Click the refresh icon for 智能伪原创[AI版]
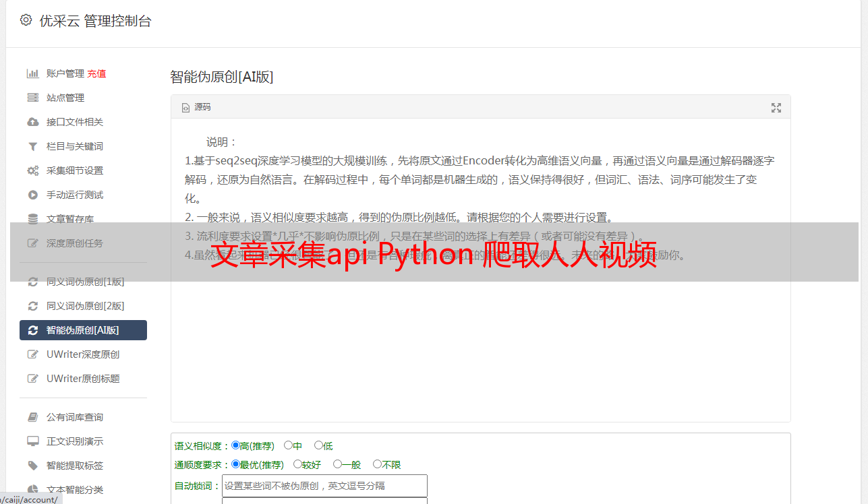Image resolution: width=868 pixels, height=504 pixels. pos(32,330)
